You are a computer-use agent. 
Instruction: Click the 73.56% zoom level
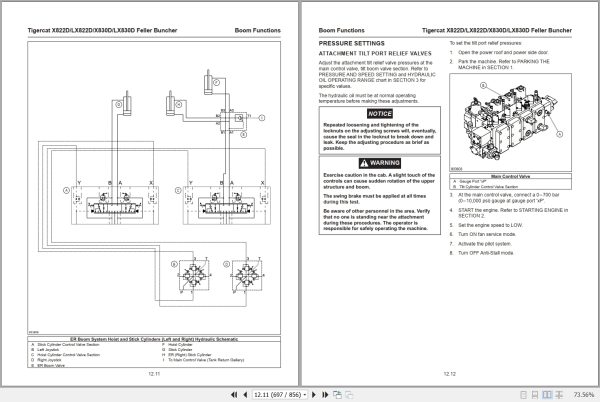(x=584, y=395)
